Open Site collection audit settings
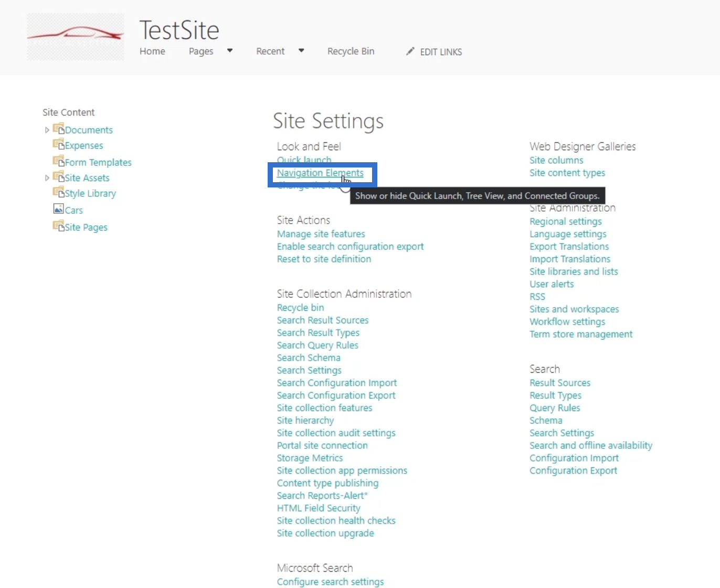The width and height of the screenshot is (720, 588). 336,433
